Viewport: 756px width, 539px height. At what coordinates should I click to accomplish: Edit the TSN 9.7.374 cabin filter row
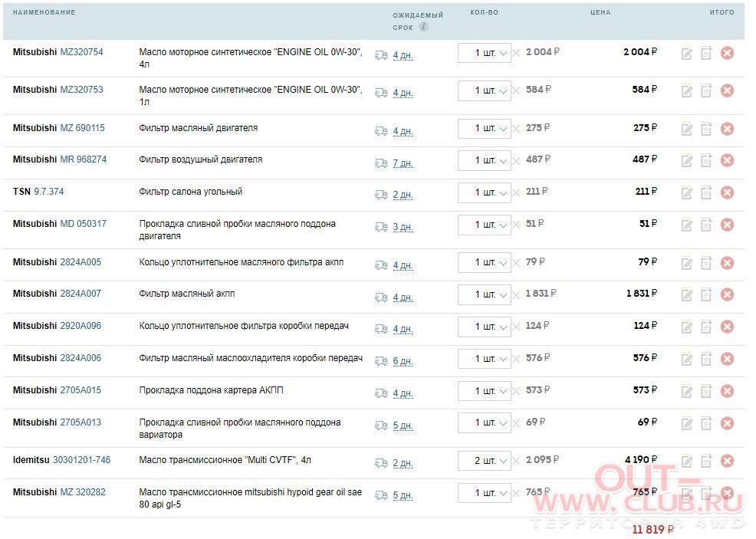tap(686, 193)
